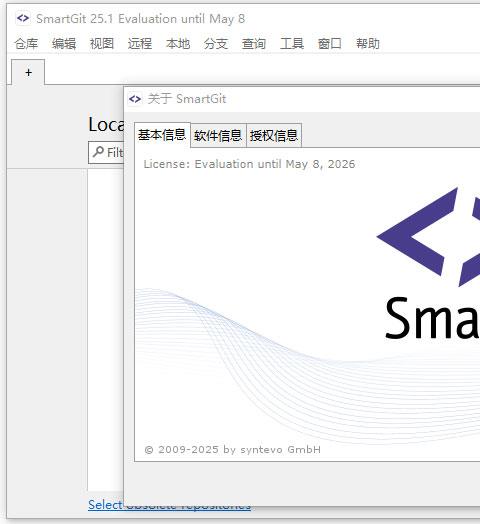This screenshot has height=524, width=480.
Task: Click the License evaluation text
Action: pos(249,164)
